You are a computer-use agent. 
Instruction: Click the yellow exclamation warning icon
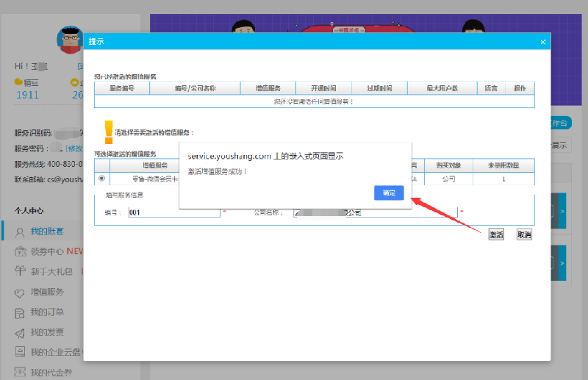(109, 132)
